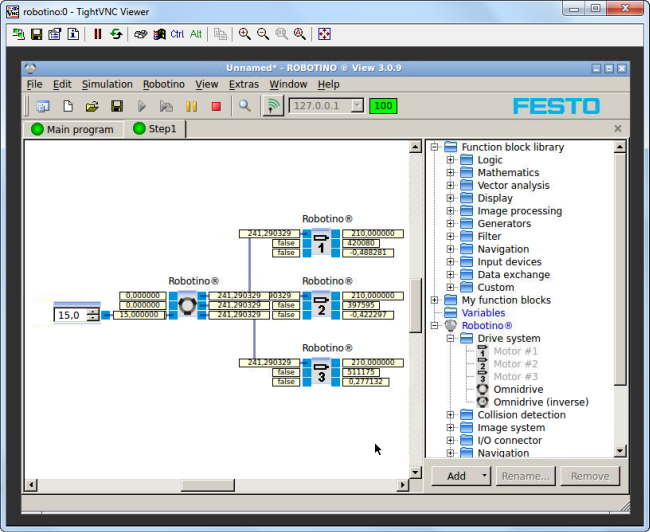Select the Motor 2 block on canvas

tap(321, 305)
